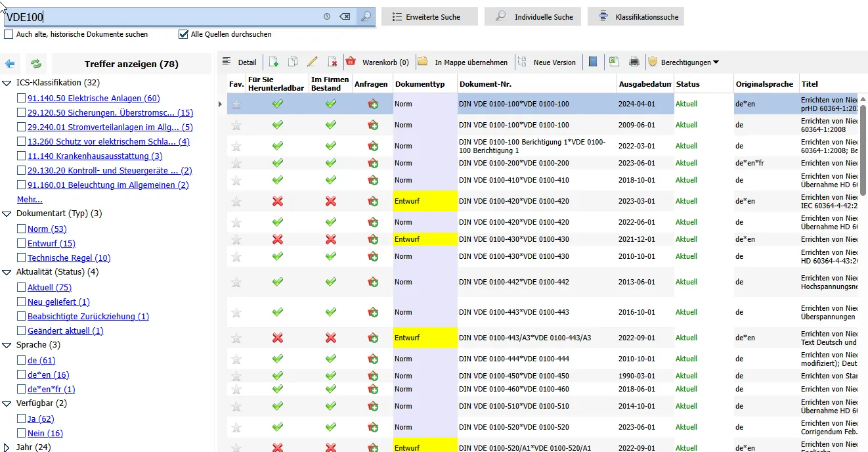The height and width of the screenshot is (452, 868).
Task: Open Warenkorb (0) in toolbar
Action: click(378, 62)
